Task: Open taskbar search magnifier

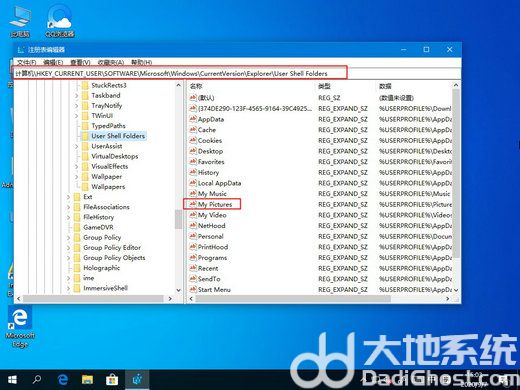Action: click(x=37, y=380)
